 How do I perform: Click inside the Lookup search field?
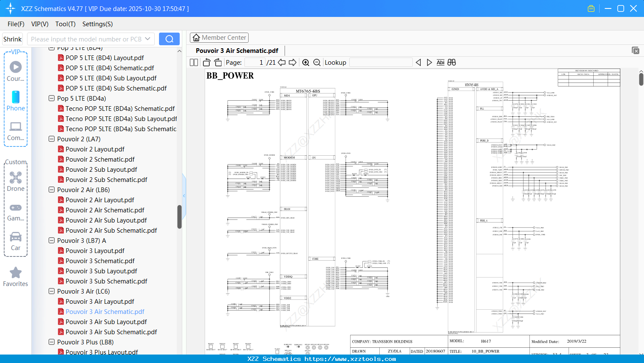[381, 62]
